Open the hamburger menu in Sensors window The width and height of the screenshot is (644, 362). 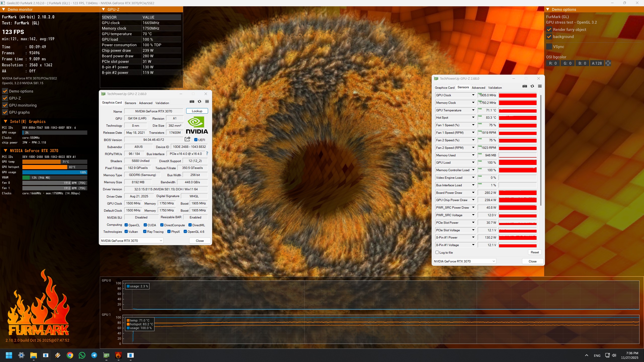coord(540,86)
